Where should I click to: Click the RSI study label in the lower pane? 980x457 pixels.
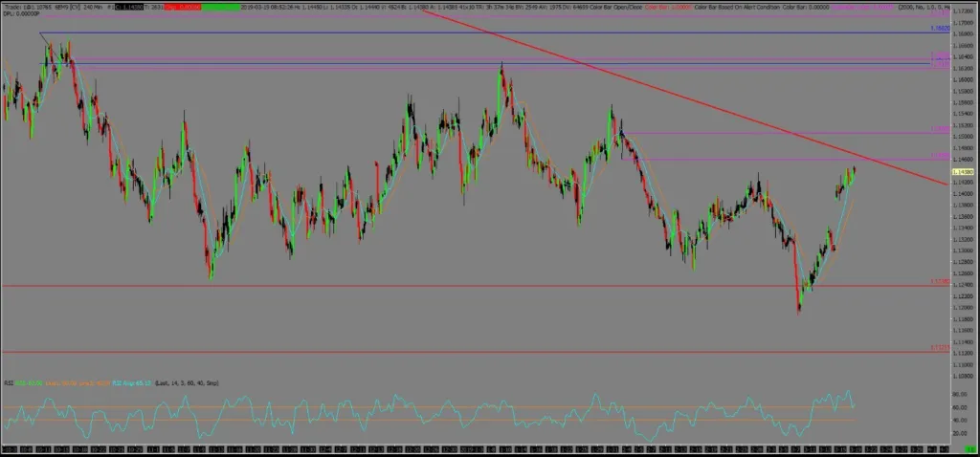click(x=9, y=382)
